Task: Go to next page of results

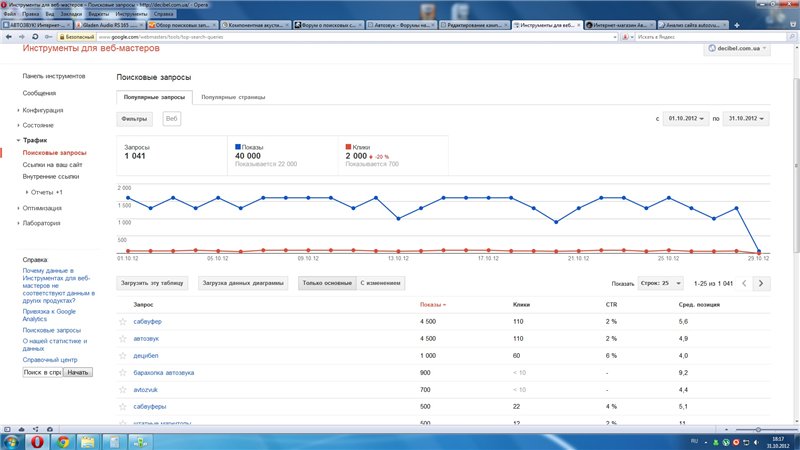Action: (x=762, y=283)
